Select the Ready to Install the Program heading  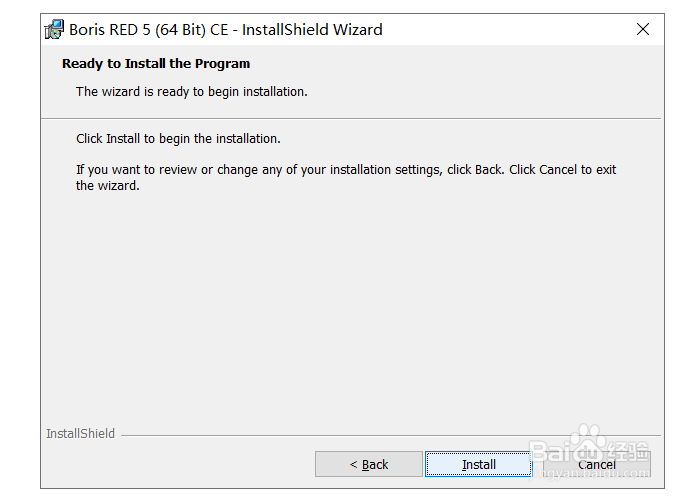pos(156,64)
